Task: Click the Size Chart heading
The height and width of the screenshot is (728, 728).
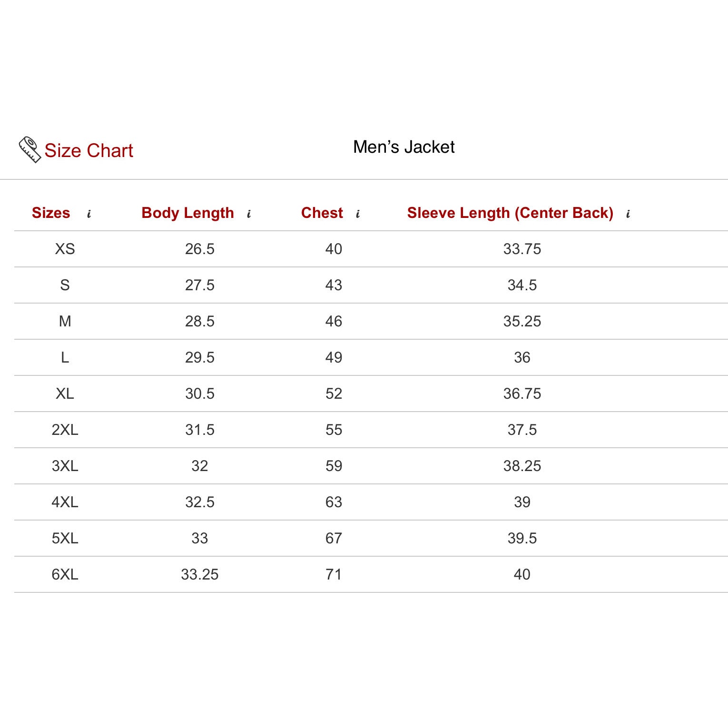Action: 89,150
